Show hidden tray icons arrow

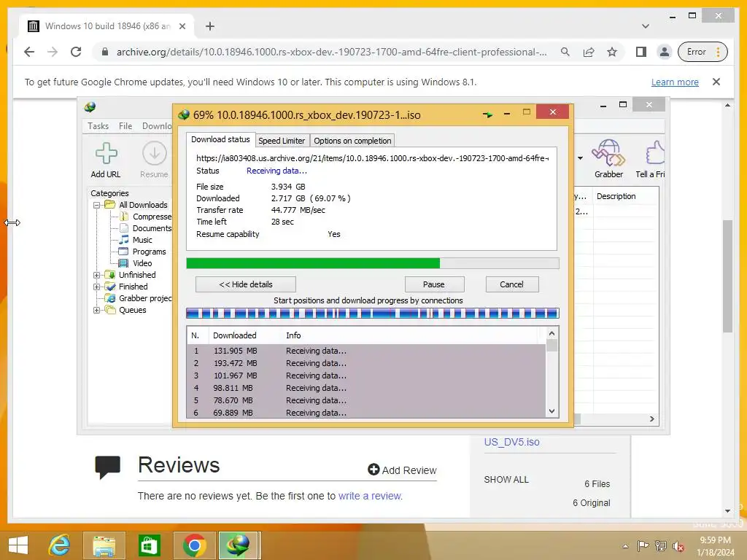pos(625,547)
